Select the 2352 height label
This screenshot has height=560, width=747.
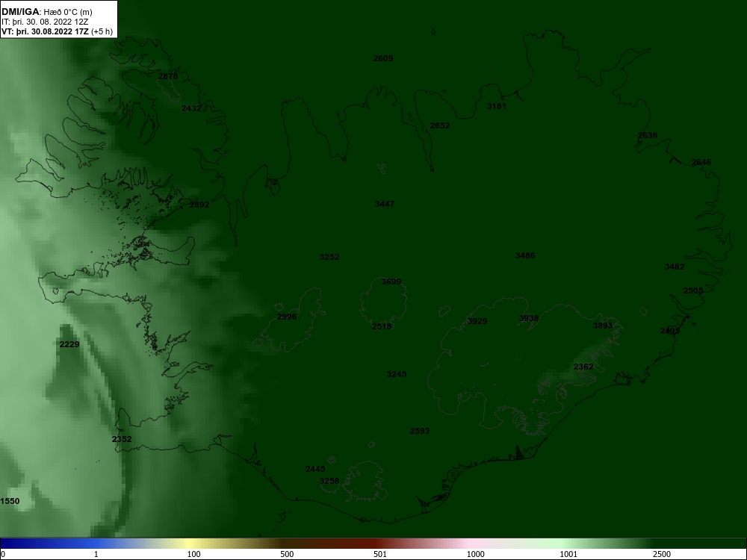click(x=122, y=439)
